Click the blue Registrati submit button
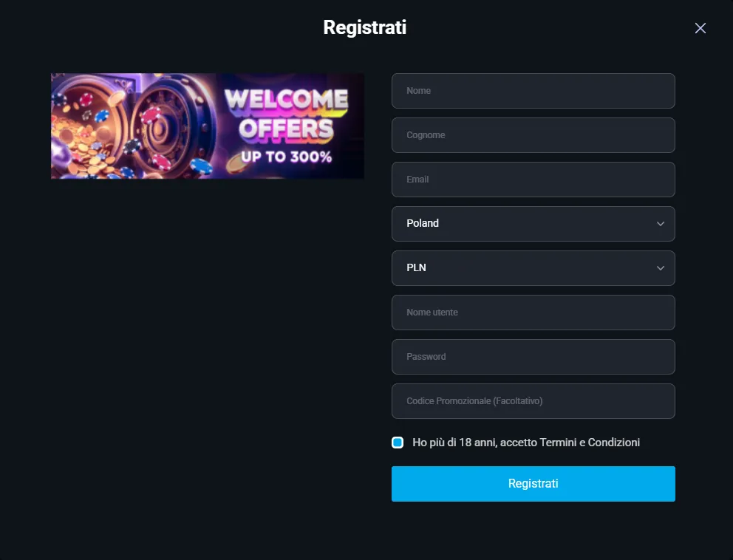Screen dimensions: 733x560 533,484
